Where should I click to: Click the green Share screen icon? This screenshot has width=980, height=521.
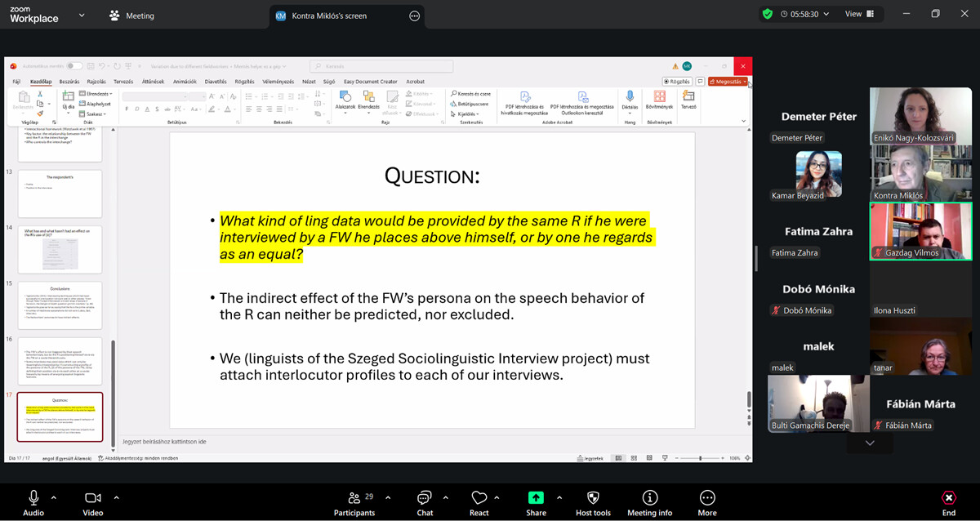click(x=536, y=498)
